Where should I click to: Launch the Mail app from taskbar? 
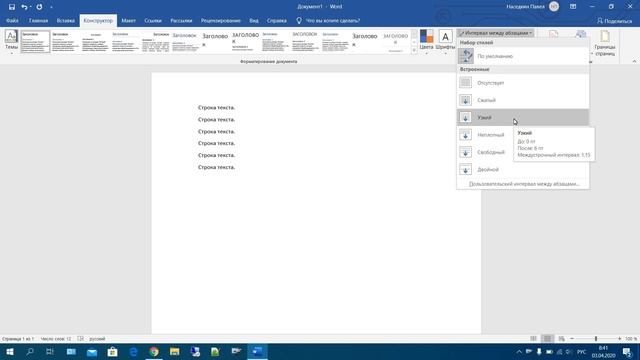pos(92,352)
